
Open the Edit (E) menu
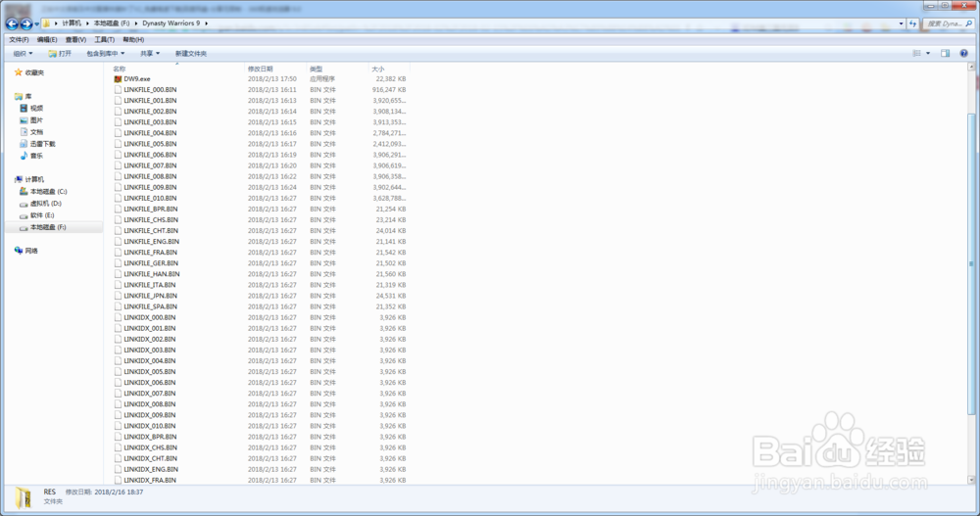[x=47, y=39]
